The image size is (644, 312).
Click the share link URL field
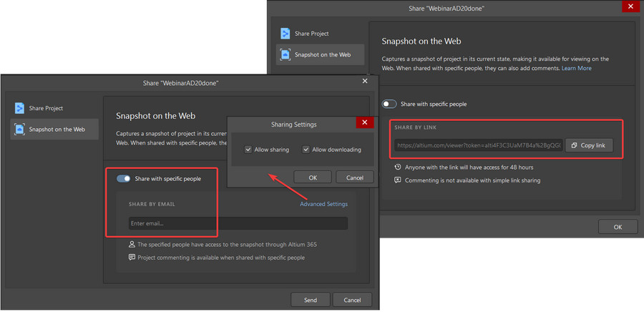point(479,145)
